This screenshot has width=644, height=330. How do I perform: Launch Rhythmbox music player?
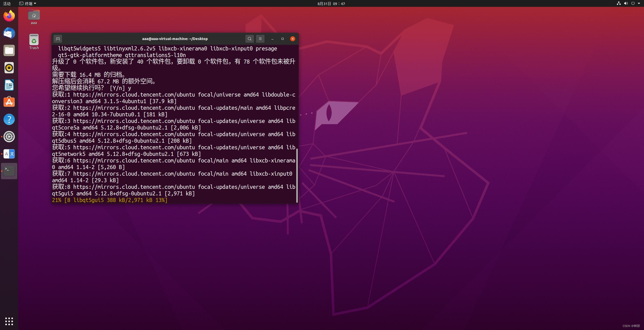pos(9,68)
